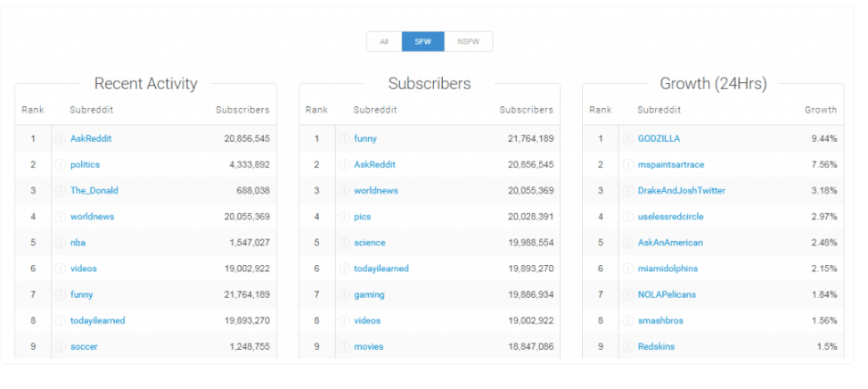Click info icon beside funny in Recent Activity
Viewport: 868px width, 389px height.
tap(61, 294)
